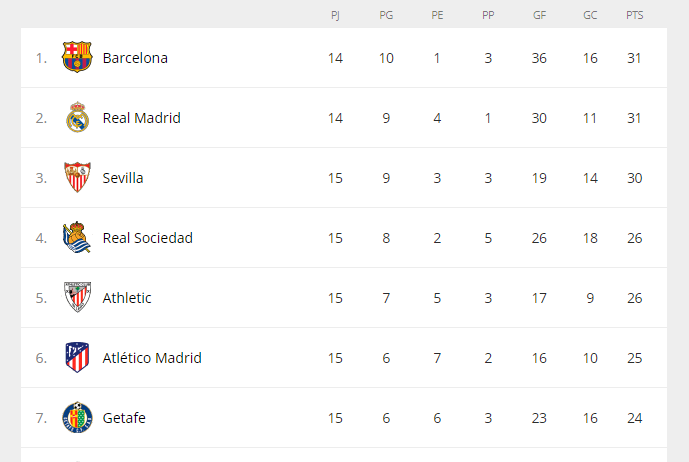This screenshot has width=689, height=462.
Task: Open the Atlético Madrid team name
Action: tap(152, 358)
